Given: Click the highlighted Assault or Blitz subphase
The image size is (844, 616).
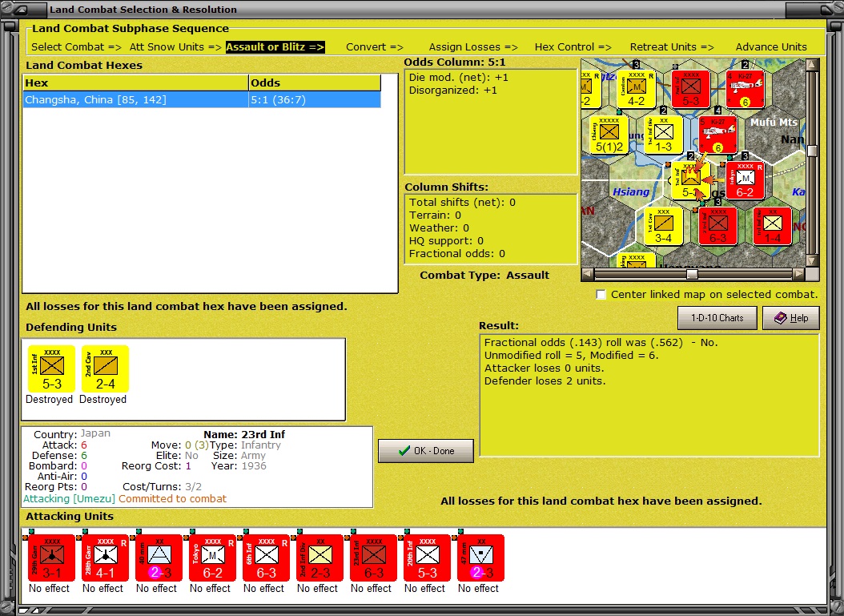Looking at the screenshot, I should tap(275, 46).
